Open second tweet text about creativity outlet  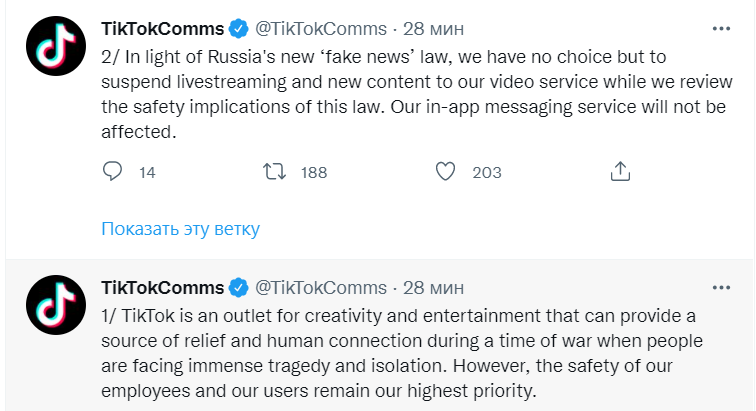point(400,352)
